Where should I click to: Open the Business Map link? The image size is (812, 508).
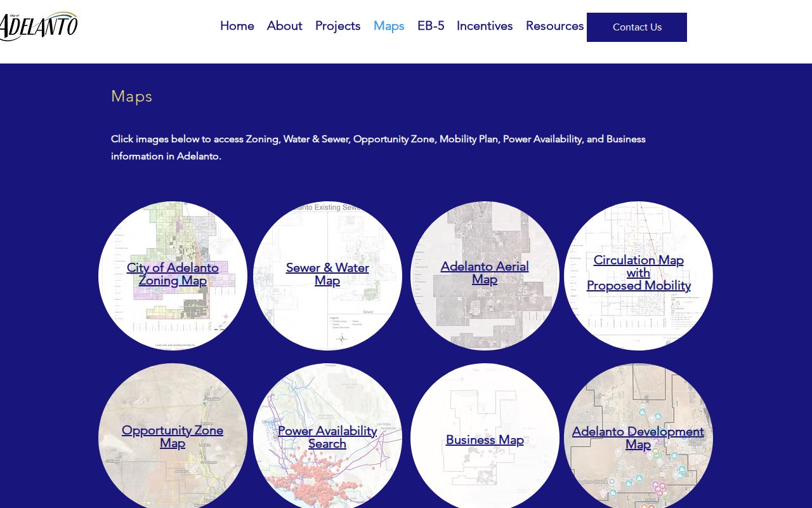click(485, 440)
